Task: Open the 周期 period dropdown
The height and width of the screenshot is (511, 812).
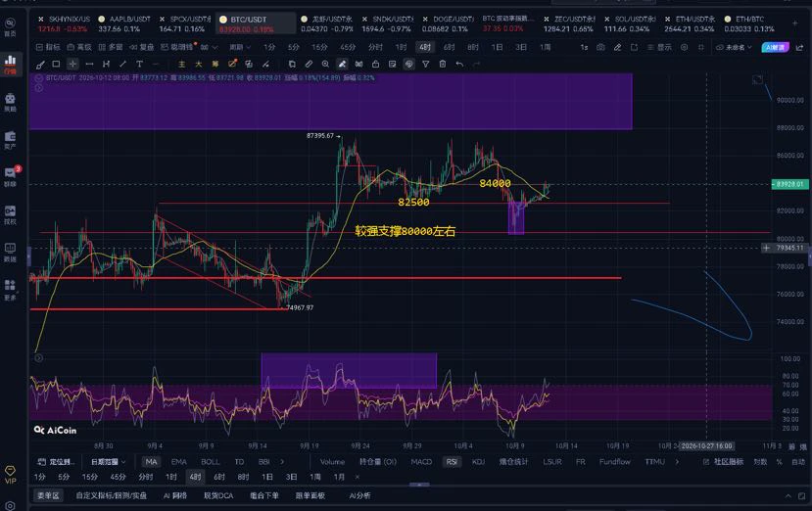Action: point(240,47)
